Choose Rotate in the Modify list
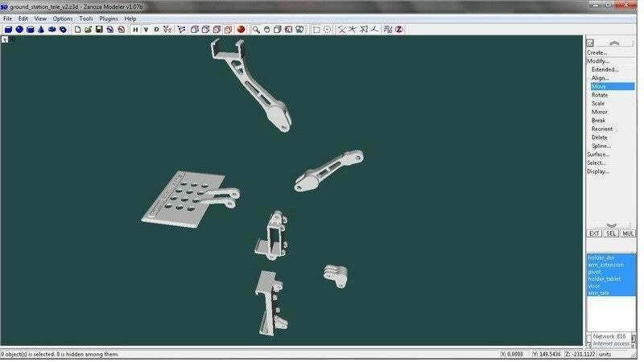The height and width of the screenshot is (362, 644). (x=600, y=95)
